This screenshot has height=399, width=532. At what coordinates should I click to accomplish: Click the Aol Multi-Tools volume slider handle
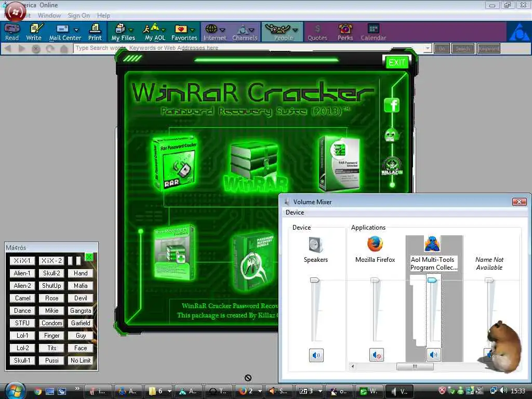click(x=432, y=280)
